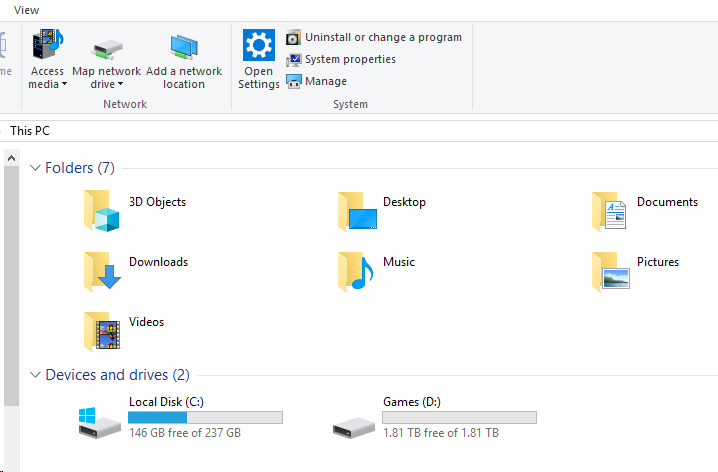This screenshot has width=718, height=472.
Task: Click the Manage computer icon
Action: tap(294, 81)
